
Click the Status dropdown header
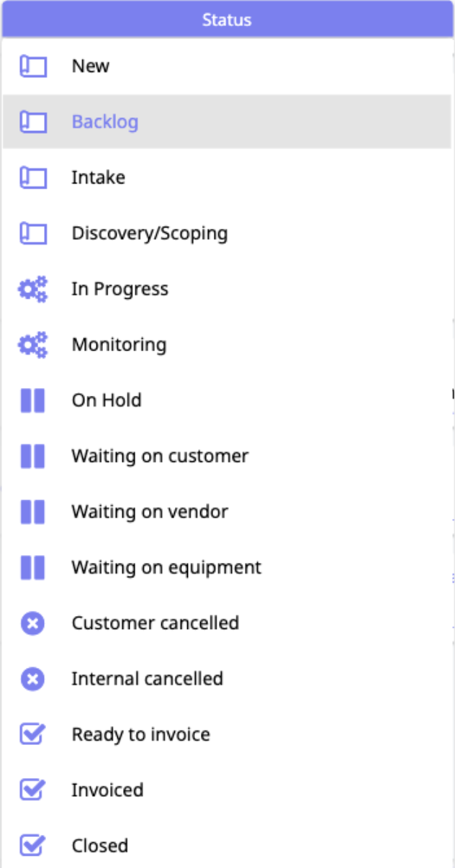click(x=227, y=19)
